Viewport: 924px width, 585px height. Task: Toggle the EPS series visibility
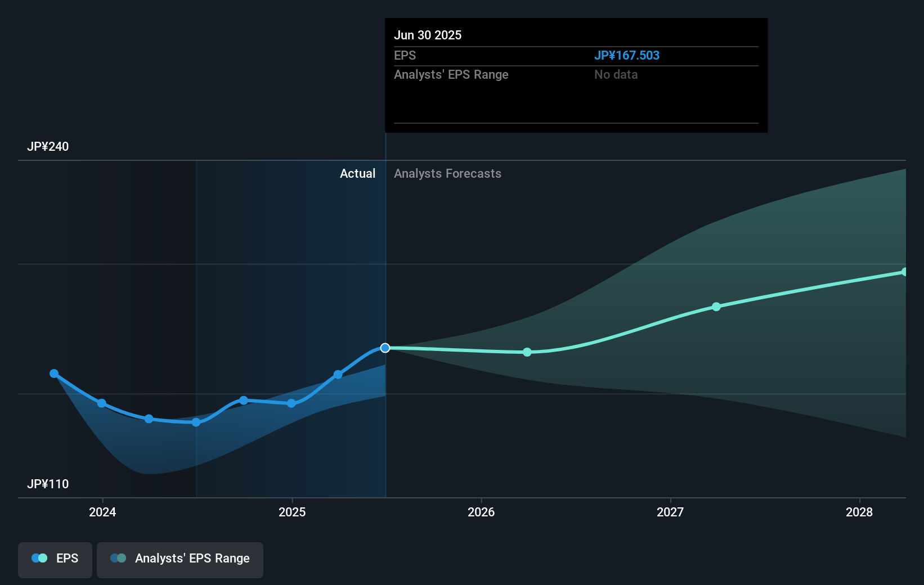[55, 559]
